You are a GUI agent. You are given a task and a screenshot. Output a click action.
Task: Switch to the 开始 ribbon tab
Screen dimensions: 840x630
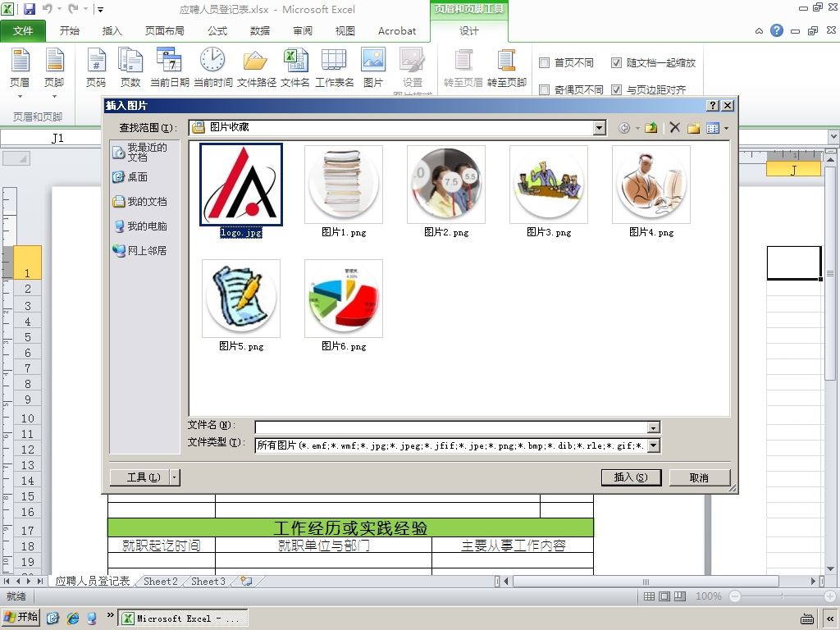tap(70, 31)
